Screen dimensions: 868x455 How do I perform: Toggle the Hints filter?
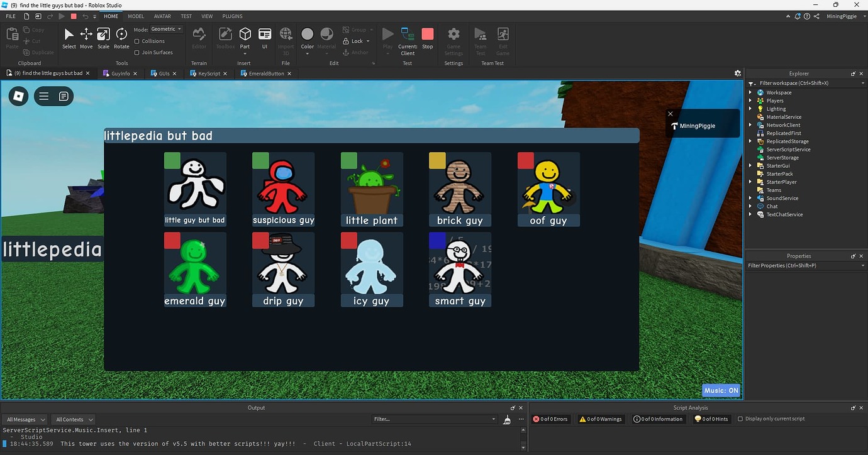click(x=711, y=419)
